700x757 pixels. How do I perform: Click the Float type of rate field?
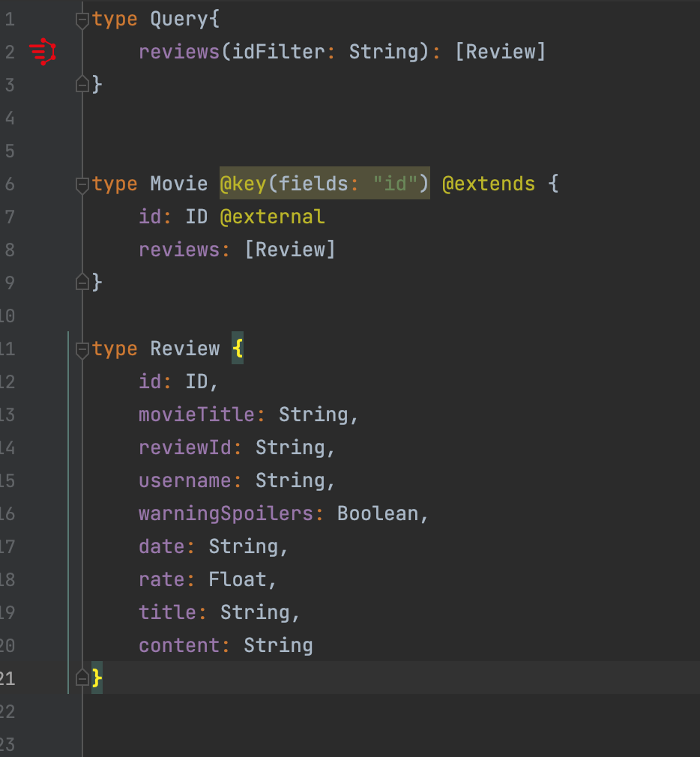point(238,580)
